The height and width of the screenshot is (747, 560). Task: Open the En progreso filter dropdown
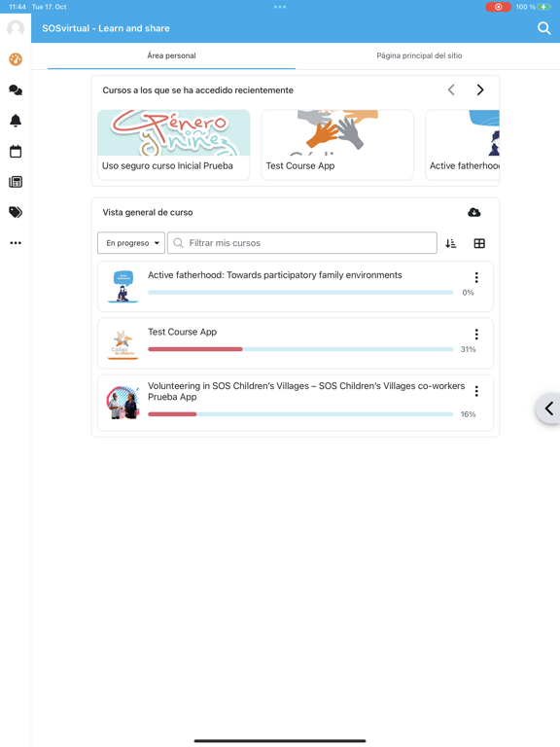(131, 243)
